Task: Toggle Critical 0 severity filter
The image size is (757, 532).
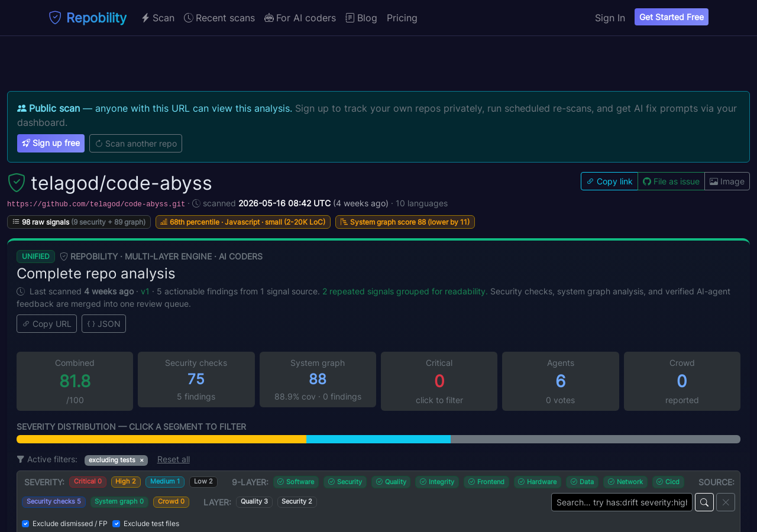Action: pyautogui.click(x=88, y=482)
